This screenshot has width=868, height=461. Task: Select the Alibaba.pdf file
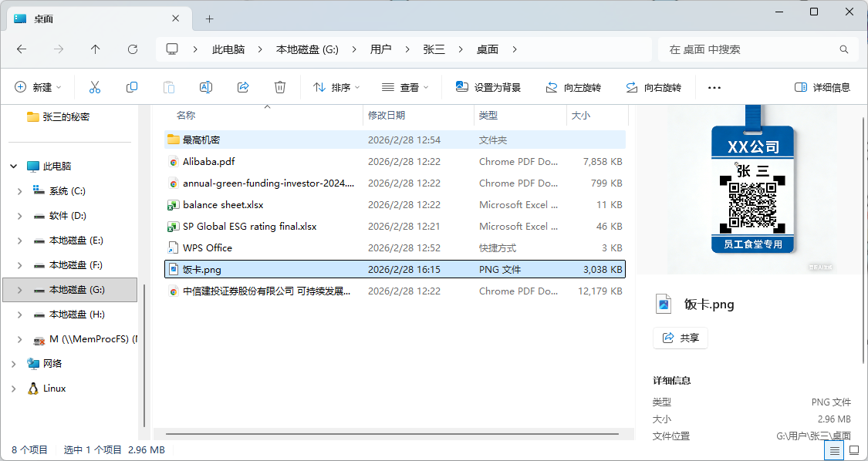click(x=208, y=162)
